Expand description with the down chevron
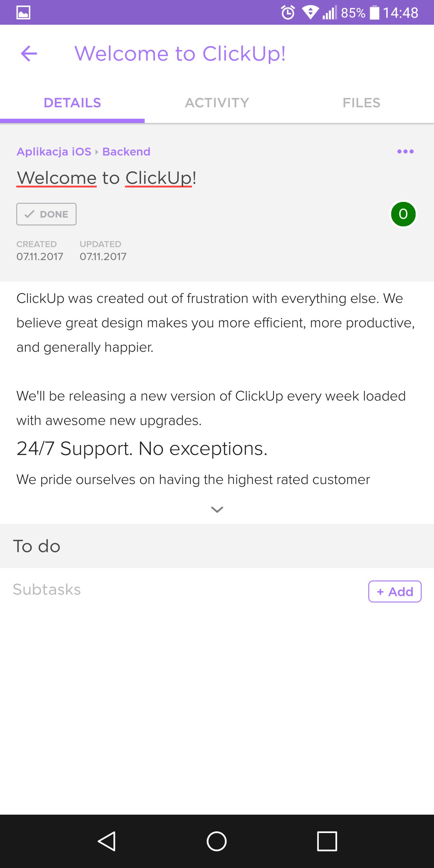The width and height of the screenshot is (434, 868). pyautogui.click(x=217, y=509)
